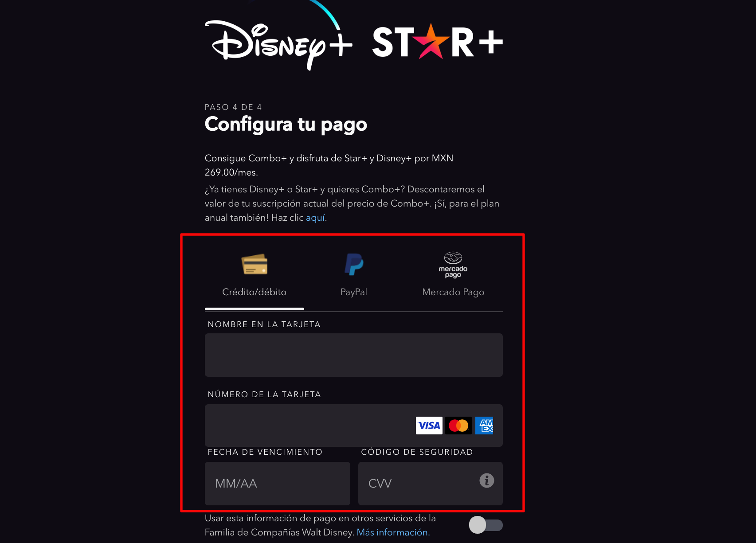This screenshot has height=543, width=756.
Task: Click the Visa card icon
Action: point(429,426)
